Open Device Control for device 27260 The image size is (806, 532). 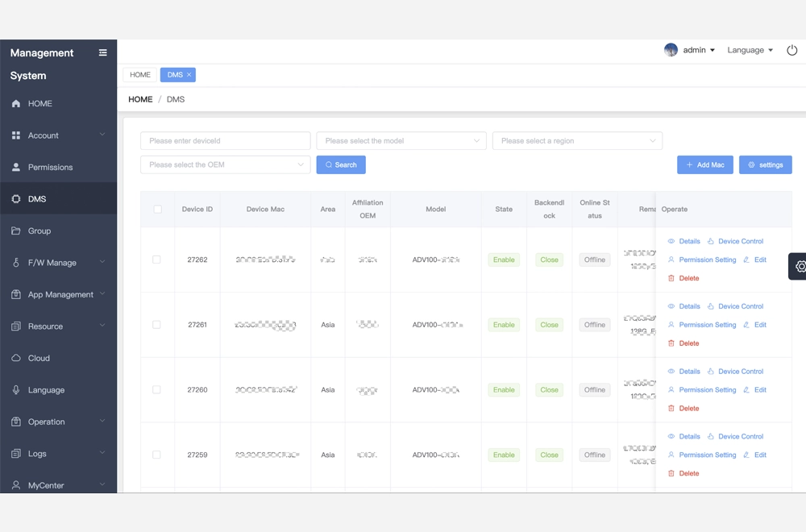pyautogui.click(x=736, y=371)
